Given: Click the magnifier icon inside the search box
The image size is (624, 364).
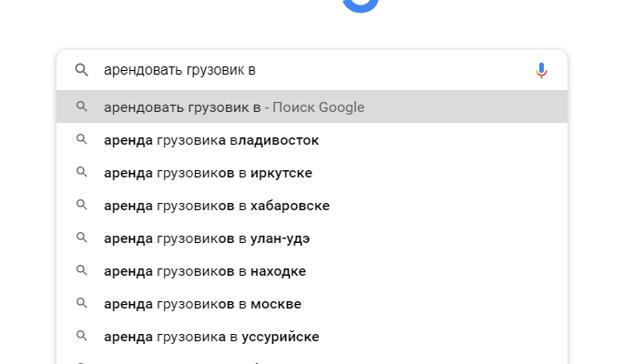Looking at the screenshot, I should pyautogui.click(x=82, y=70).
